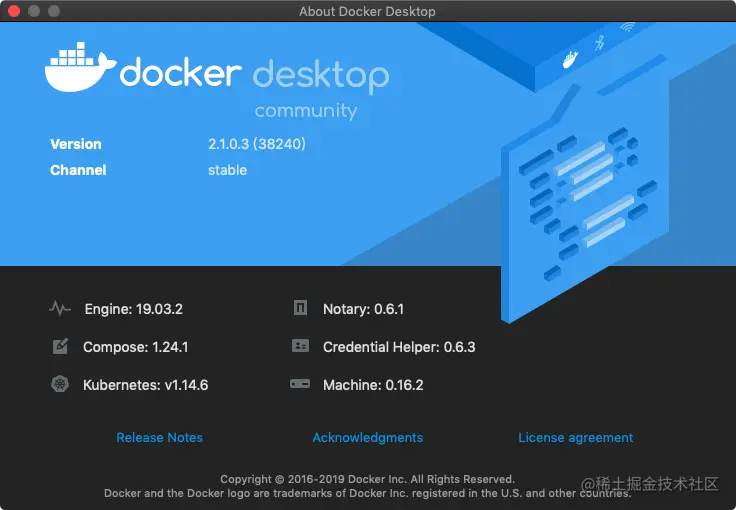Click the community edition text
This screenshot has width=736, height=510.
coord(306,111)
